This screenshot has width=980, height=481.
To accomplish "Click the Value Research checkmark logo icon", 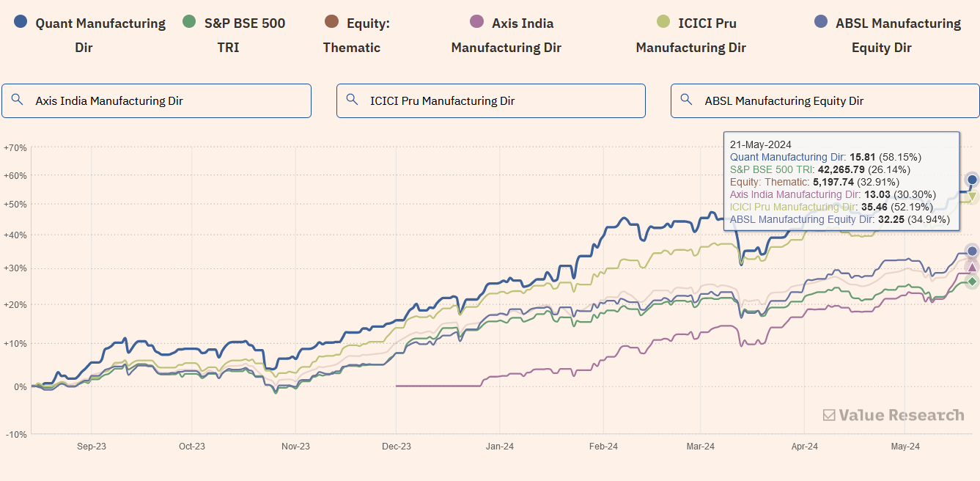I will (x=829, y=416).
